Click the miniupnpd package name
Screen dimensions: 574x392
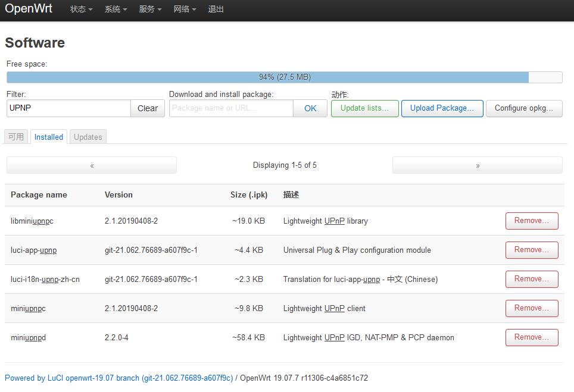[x=28, y=337]
